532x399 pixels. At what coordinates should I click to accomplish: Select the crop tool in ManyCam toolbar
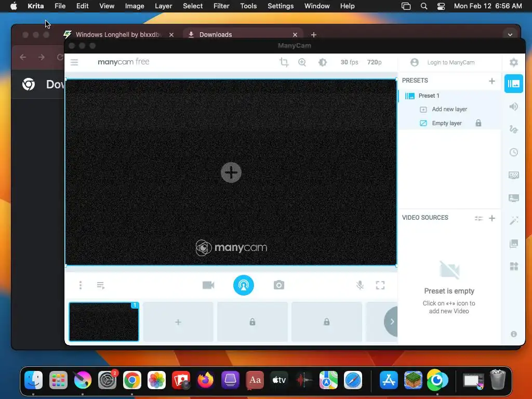tap(284, 62)
